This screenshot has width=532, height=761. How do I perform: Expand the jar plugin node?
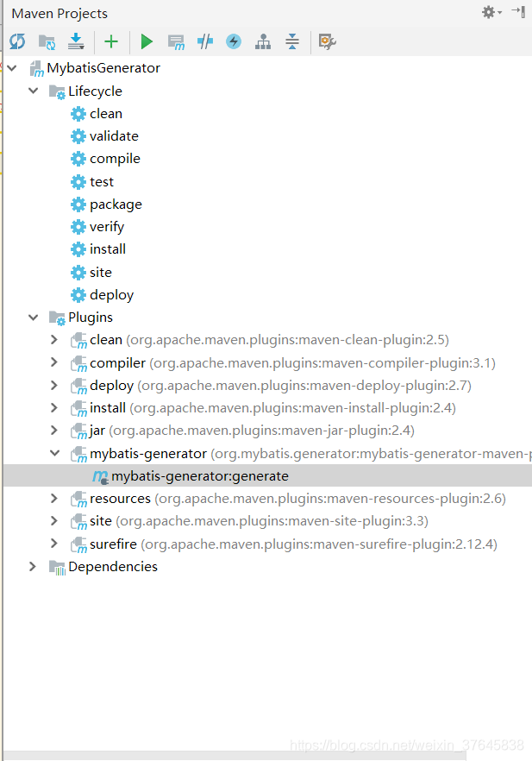tap(54, 431)
